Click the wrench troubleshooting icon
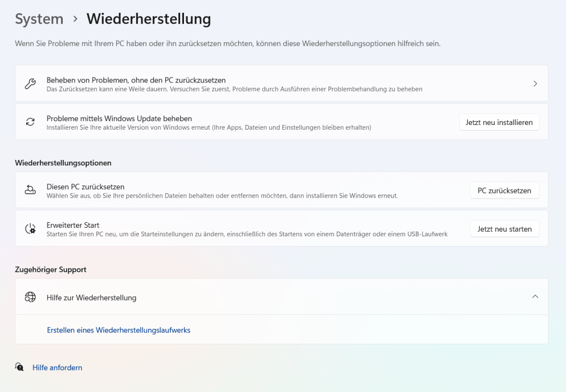This screenshot has width=566, height=392. point(30,84)
